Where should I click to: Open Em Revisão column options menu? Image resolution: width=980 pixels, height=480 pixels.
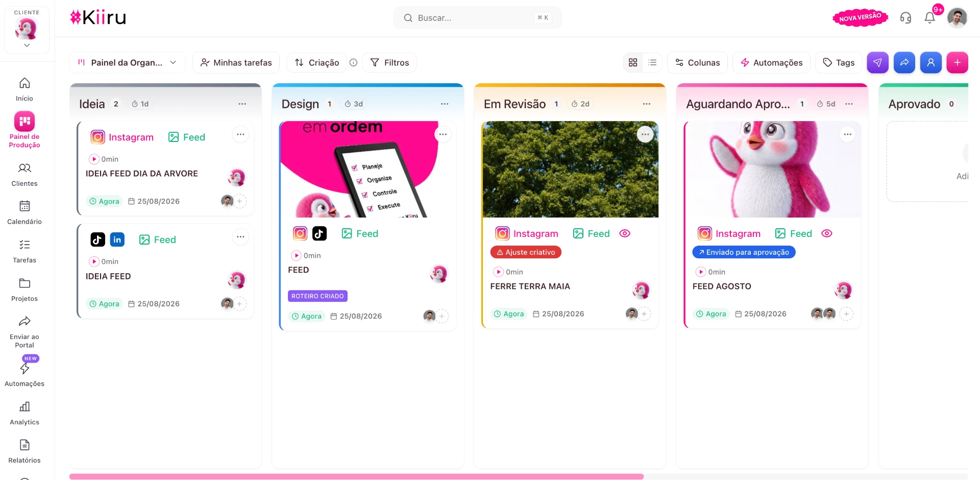(647, 104)
